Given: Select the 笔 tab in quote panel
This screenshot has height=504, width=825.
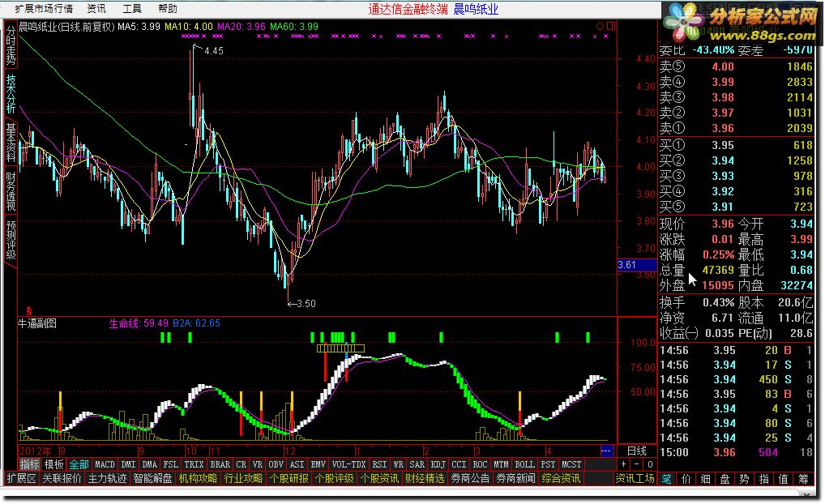Looking at the screenshot, I should [667, 479].
